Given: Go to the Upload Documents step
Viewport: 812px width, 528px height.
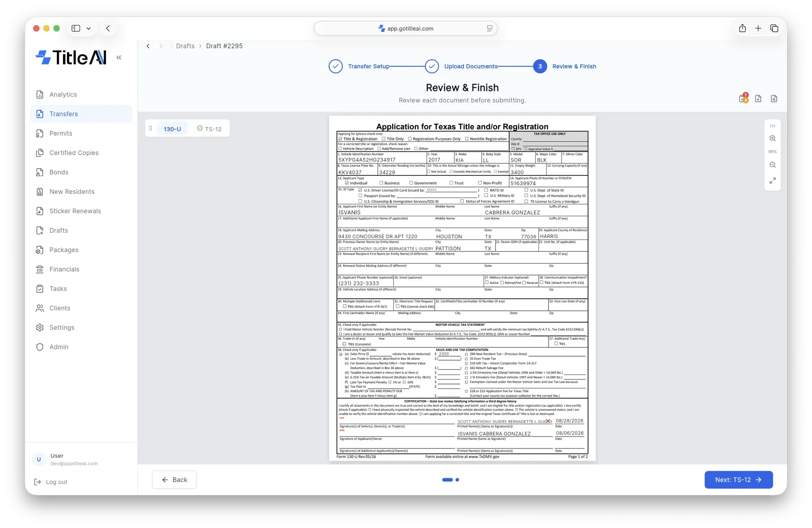Looking at the screenshot, I should pyautogui.click(x=461, y=66).
